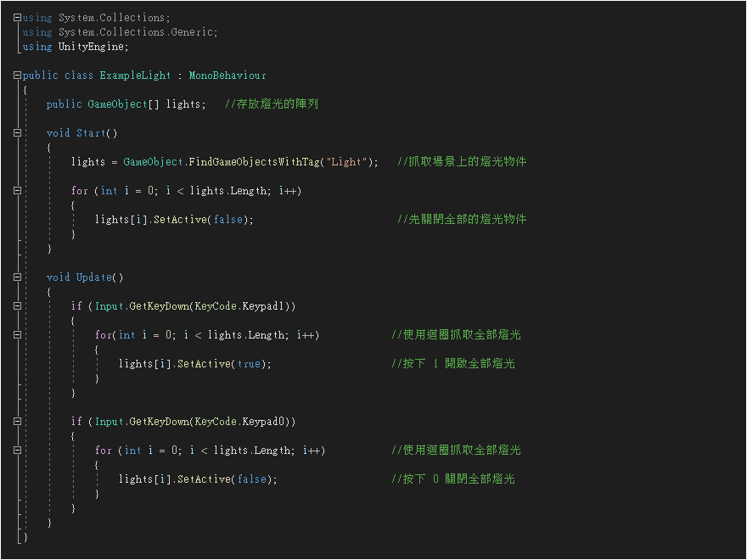Viewport: 747px width, 560px height.
Task: Fold the Keypad1 if statement block
Action: pyautogui.click(x=17, y=306)
